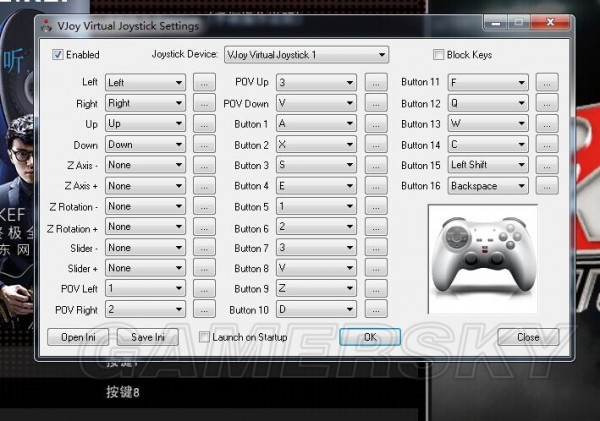
Task: Open the Up direction key dropdown
Action: 145,124
